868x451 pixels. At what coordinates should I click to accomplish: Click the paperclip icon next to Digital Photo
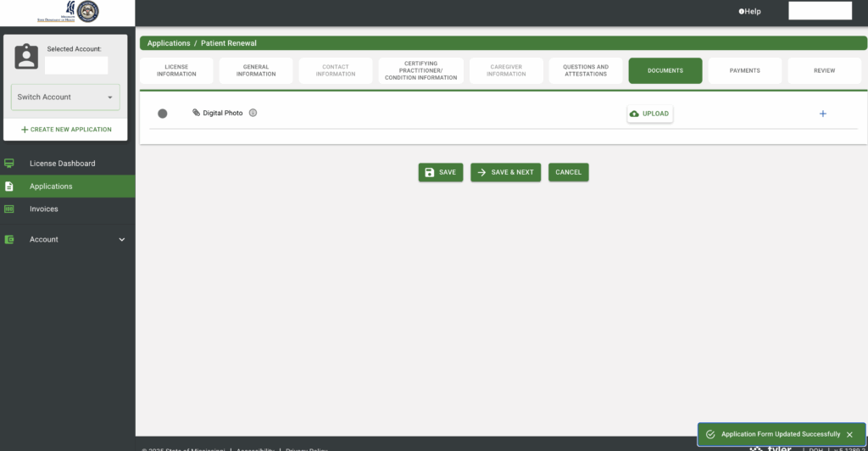(x=197, y=113)
